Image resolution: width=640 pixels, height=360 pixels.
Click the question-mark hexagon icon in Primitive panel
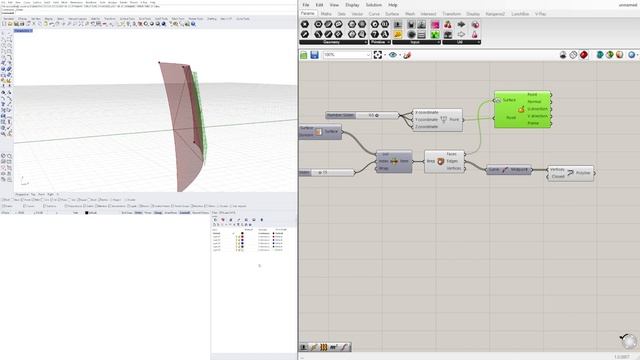(x=374, y=35)
